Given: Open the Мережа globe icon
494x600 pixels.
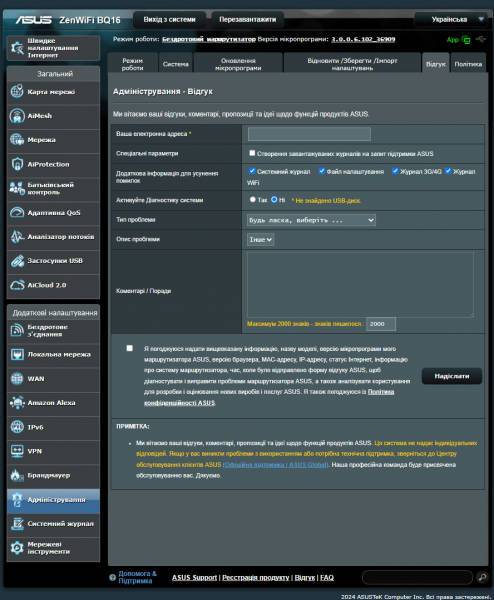Looking at the screenshot, I should click(17, 140).
